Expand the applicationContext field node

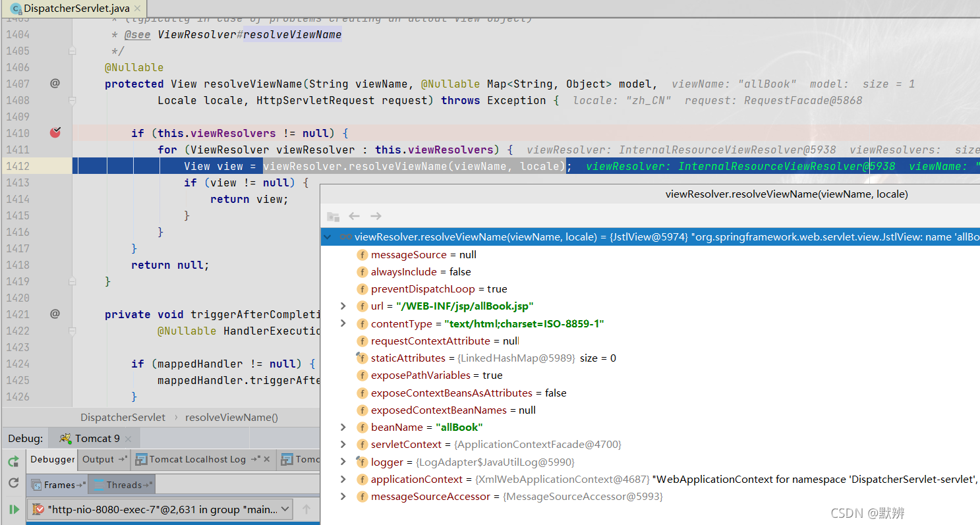tap(343, 479)
